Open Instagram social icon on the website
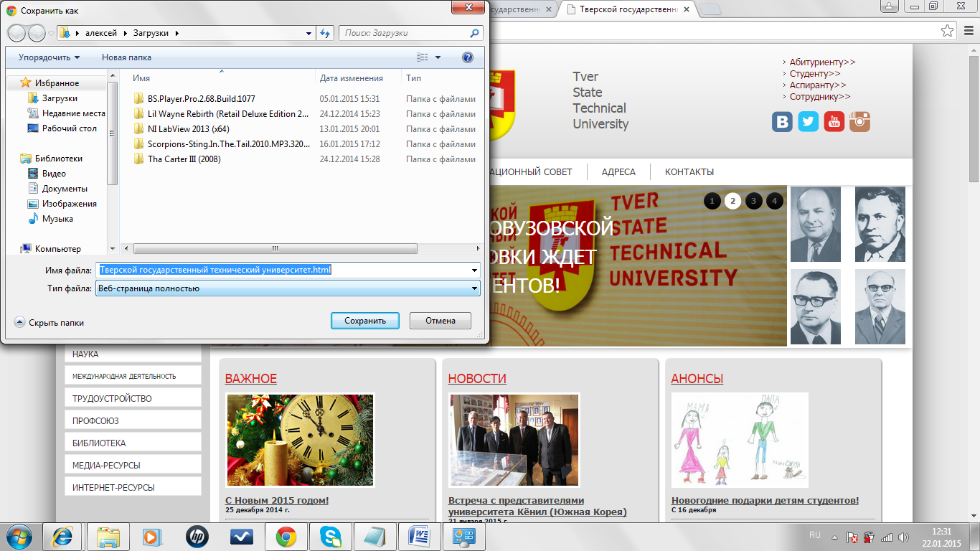This screenshot has width=980, height=551. [x=859, y=121]
